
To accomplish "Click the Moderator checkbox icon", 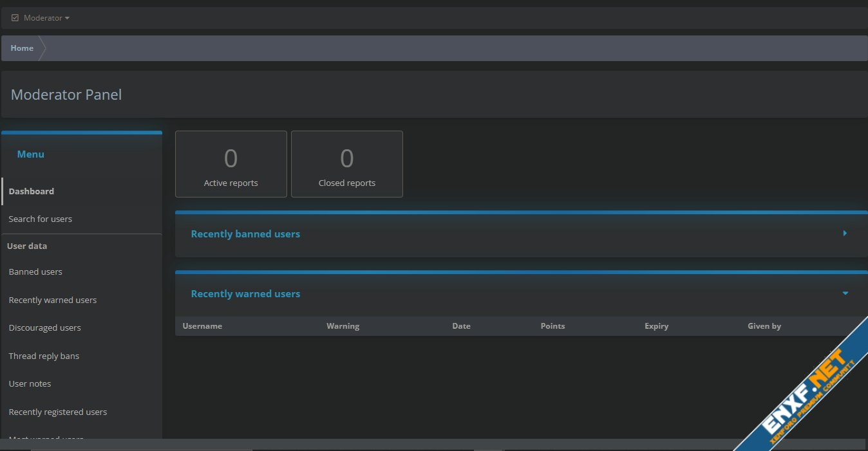I will [x=15, y=18].
